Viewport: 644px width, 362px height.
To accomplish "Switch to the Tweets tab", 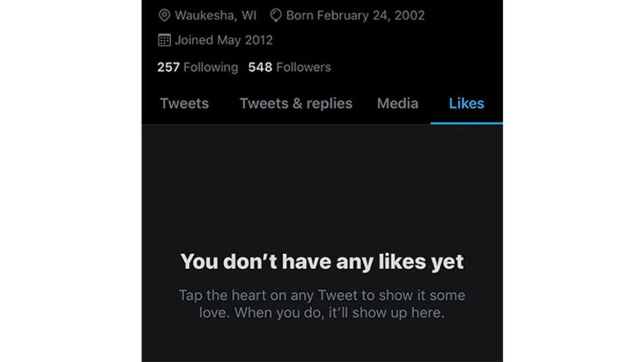I will [184, 104].
